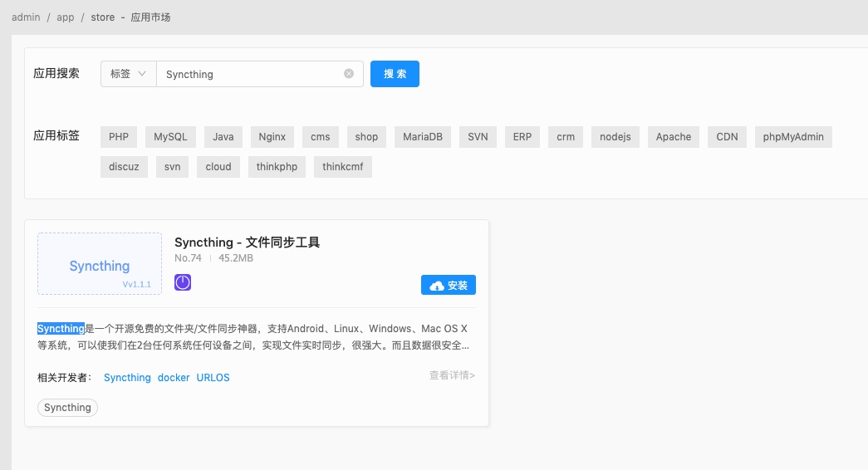Image resolution: width=868 pixels, height=470 pixels.
Task: Choose the lowercase svn tag
Action: tap(172, 167)
